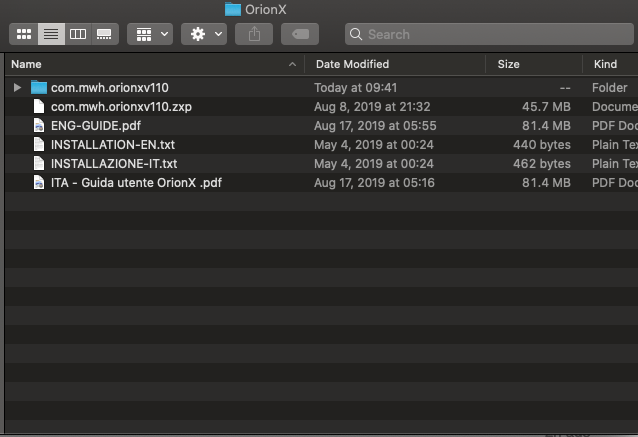The height and width of the screenshot is (437, 638).
Task: Switch to list view
Action: pyautogui.click(x=51, y=34)
